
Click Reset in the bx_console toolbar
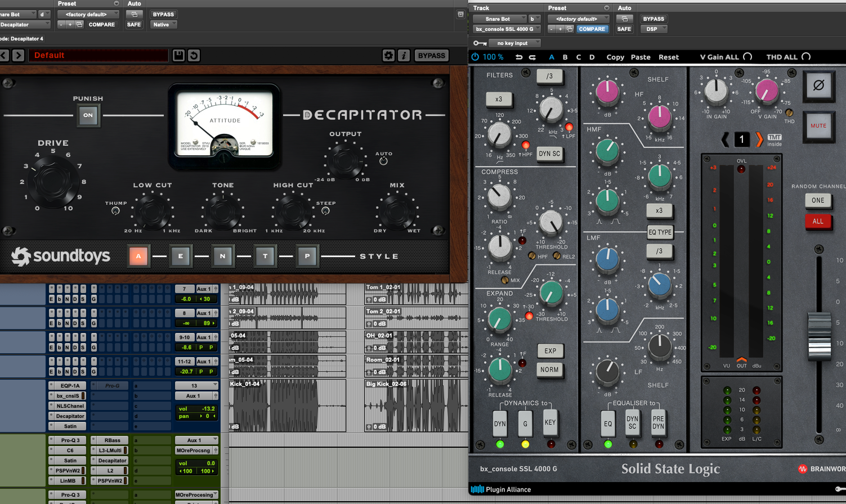669,57
